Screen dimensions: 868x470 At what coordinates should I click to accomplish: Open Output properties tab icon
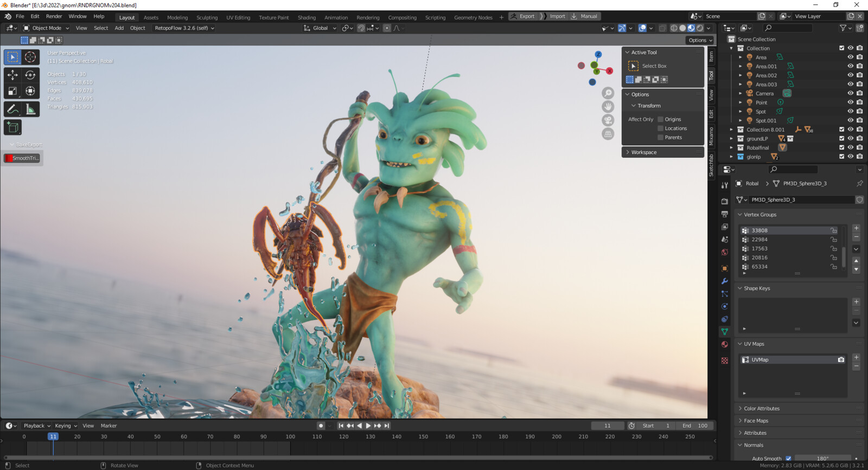(725, 214)
